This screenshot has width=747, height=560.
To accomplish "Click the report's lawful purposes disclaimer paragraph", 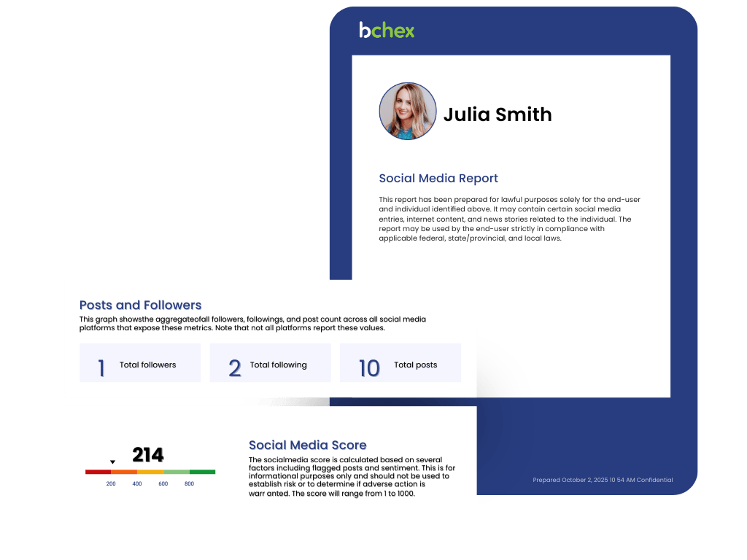I will pos(509,219).
